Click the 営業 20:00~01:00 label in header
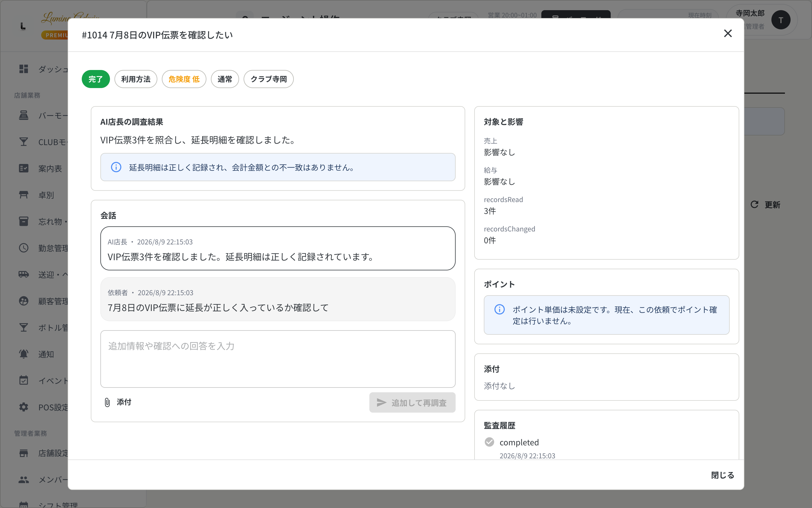 click(x=512, y=15)
